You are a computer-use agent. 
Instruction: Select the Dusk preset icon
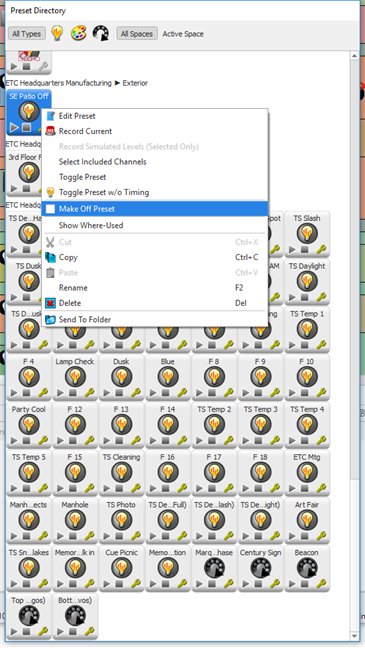(121, 377)
